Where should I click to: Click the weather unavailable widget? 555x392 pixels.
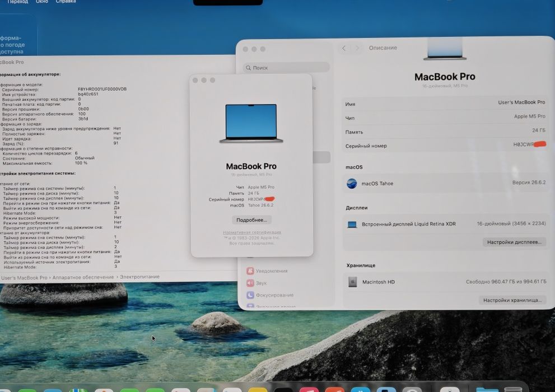point(18,35)
